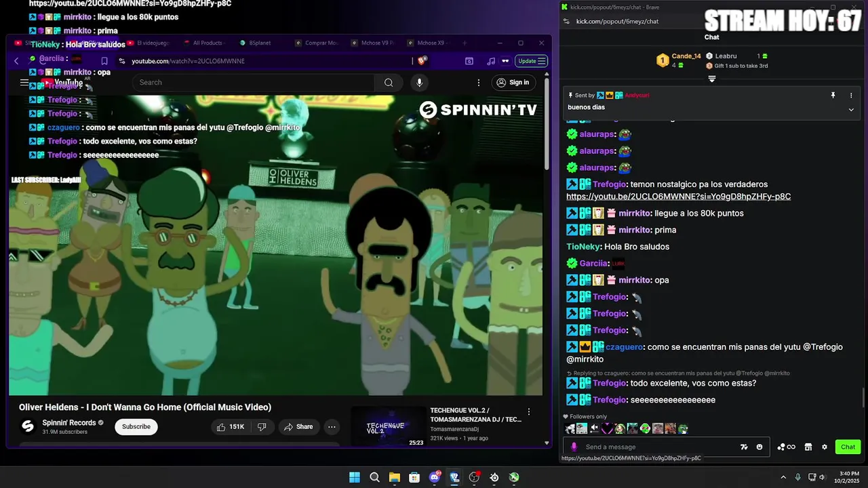The height and width of the screenshot is (488, 868).
Task: Open options menu for TECHENGUE VOL.2 video
Action: 529,411
